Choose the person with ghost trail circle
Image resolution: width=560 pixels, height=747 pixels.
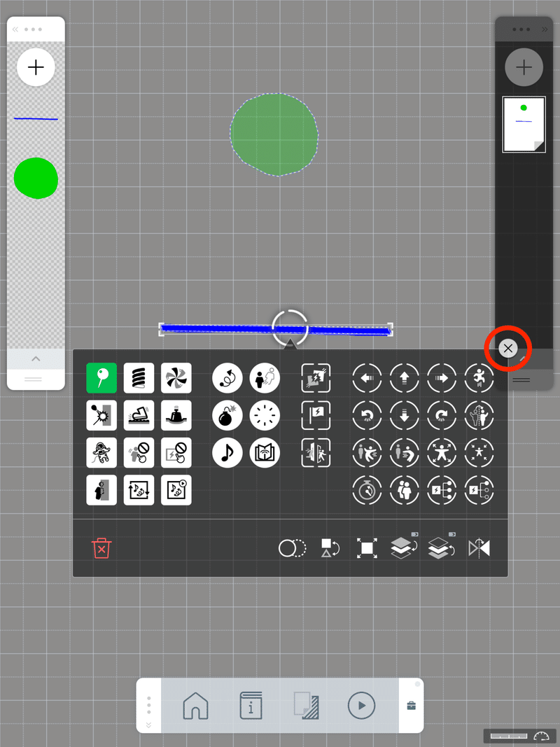[x=265, y=378]
